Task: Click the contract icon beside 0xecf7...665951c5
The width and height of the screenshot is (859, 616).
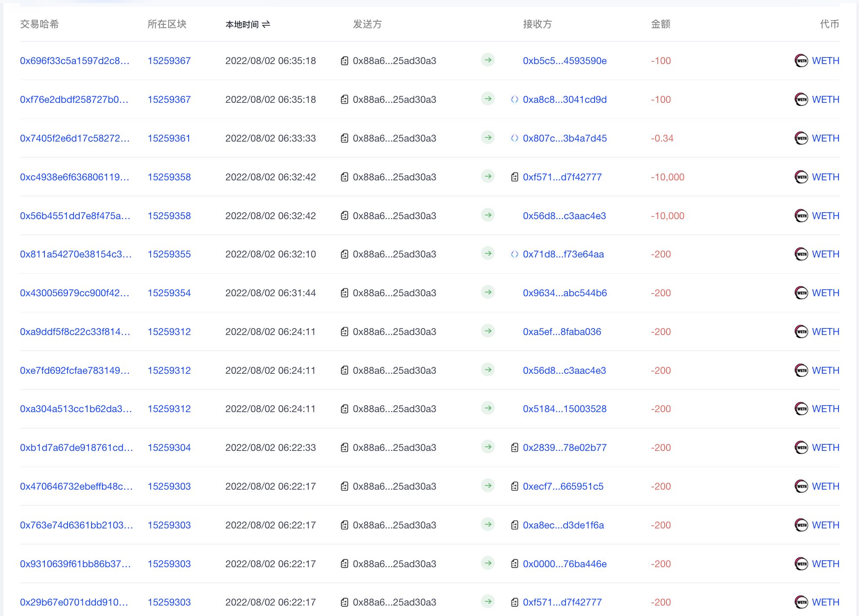Action: click(x=514, y=486)
